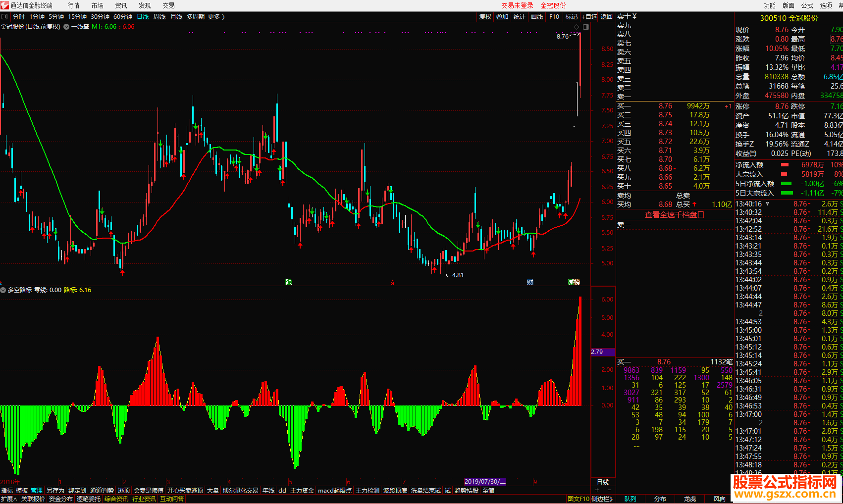The height and width of the screenshot is (504, 843).
Task: Choose macd起爆点 indicator
Action: click(x=335, y=491)
